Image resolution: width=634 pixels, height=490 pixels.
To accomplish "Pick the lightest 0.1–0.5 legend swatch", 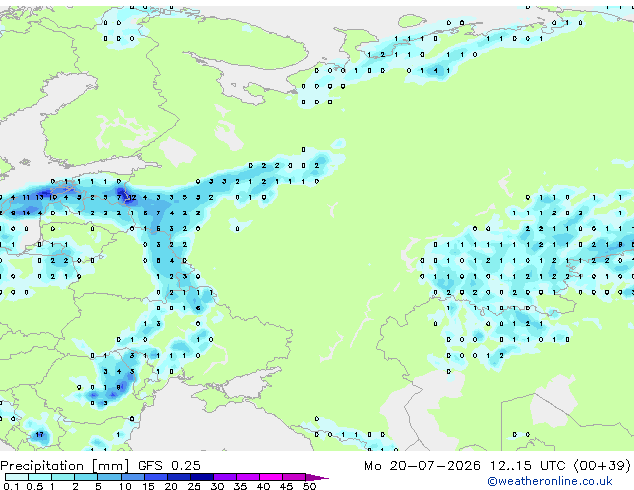I will [17, 477].
